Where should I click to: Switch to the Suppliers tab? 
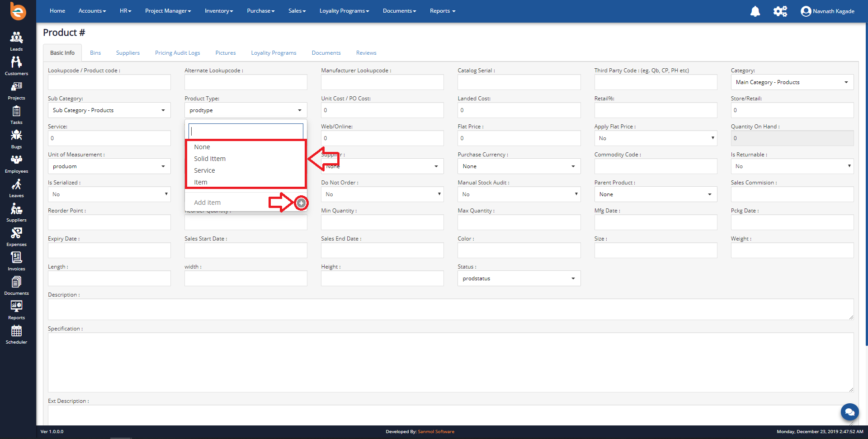(x=128, y=53)
